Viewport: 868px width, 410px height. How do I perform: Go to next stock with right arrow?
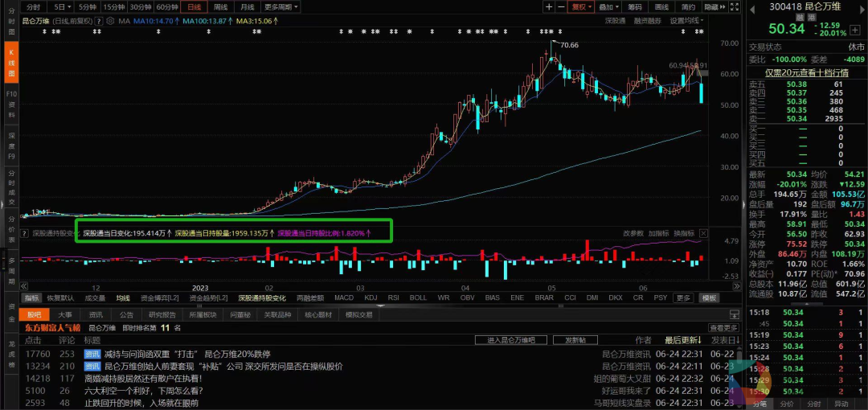859,8
